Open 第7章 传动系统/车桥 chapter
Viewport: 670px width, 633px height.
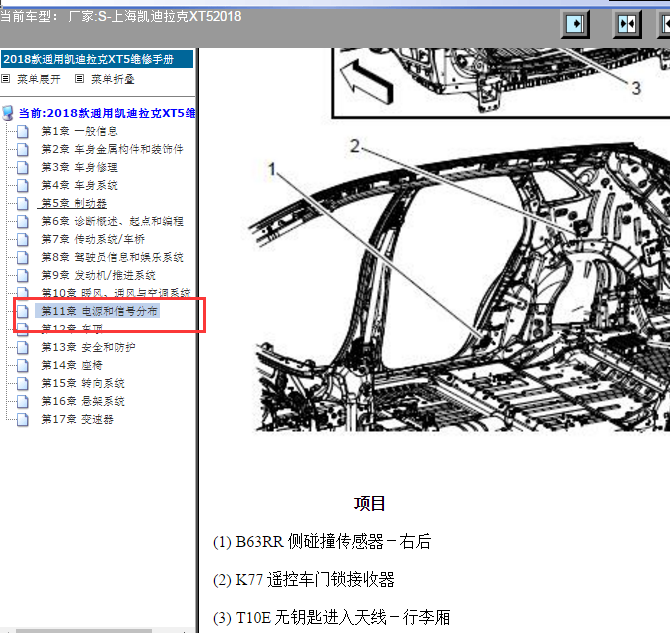93,239
